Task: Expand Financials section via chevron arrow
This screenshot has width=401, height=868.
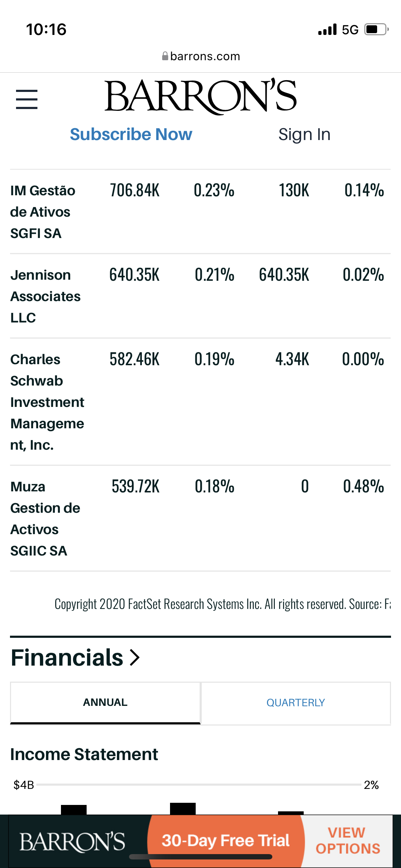Action: click(x=135, y=658)
